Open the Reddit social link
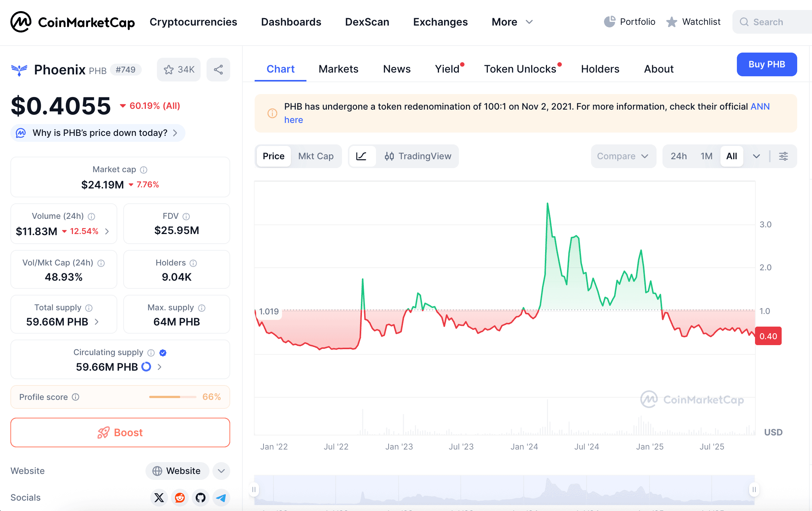Viewport: 812px width, 511px height. pos(180,497)
